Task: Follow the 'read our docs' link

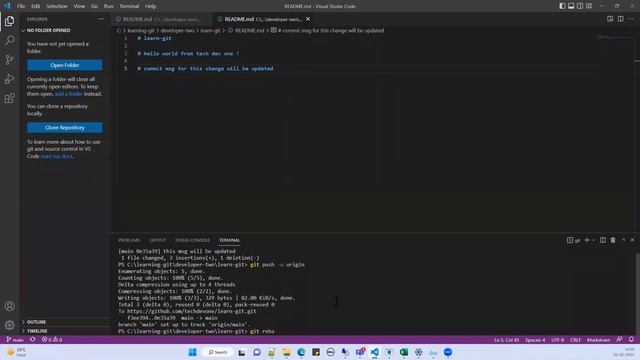Action: [56, 156]
